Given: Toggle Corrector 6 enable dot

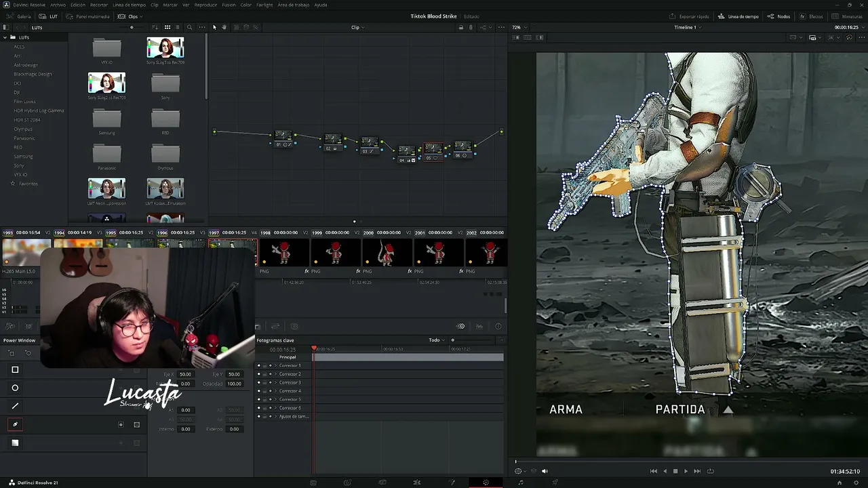Looking at the screenshot, I should pos(258,408).
